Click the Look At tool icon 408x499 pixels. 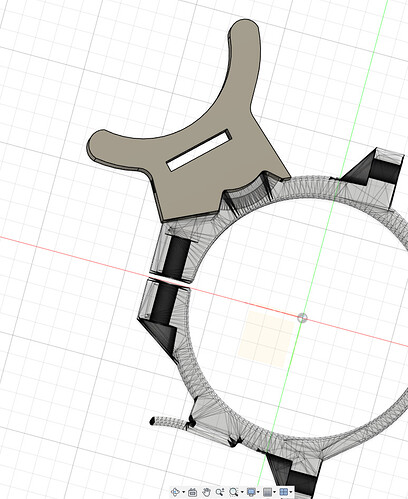192,492
